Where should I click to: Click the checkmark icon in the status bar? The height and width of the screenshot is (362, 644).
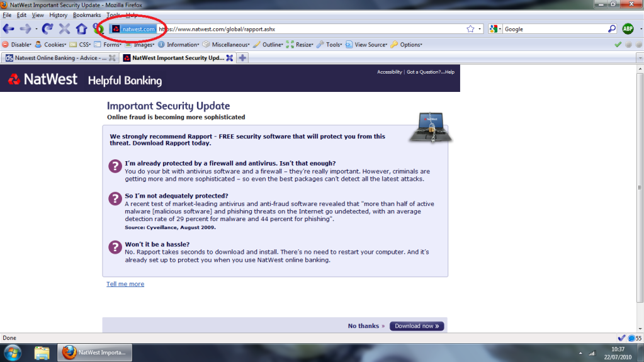pos(621,338)
